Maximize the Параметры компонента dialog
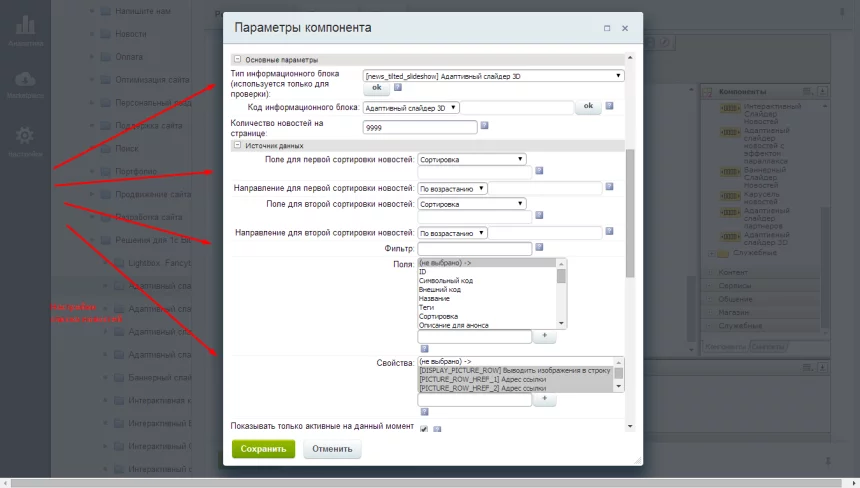860x488 pixels. tap(607, 28)
